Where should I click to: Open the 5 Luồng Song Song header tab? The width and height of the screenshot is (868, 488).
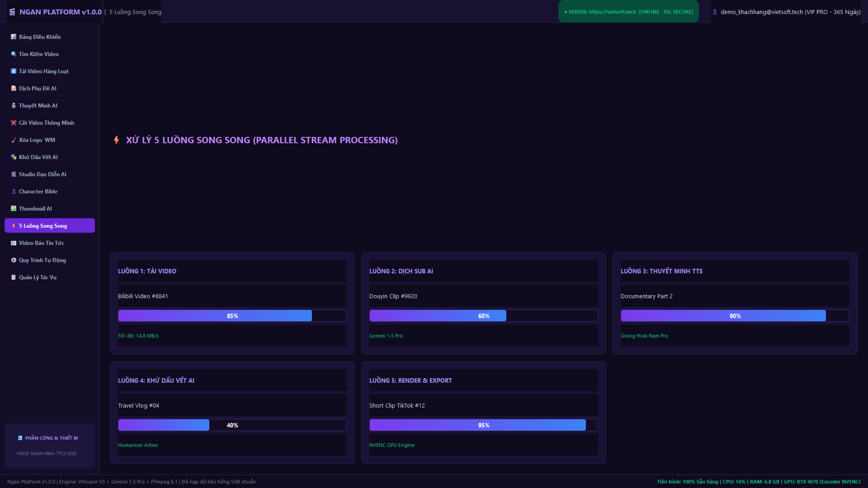click(135, 12)
